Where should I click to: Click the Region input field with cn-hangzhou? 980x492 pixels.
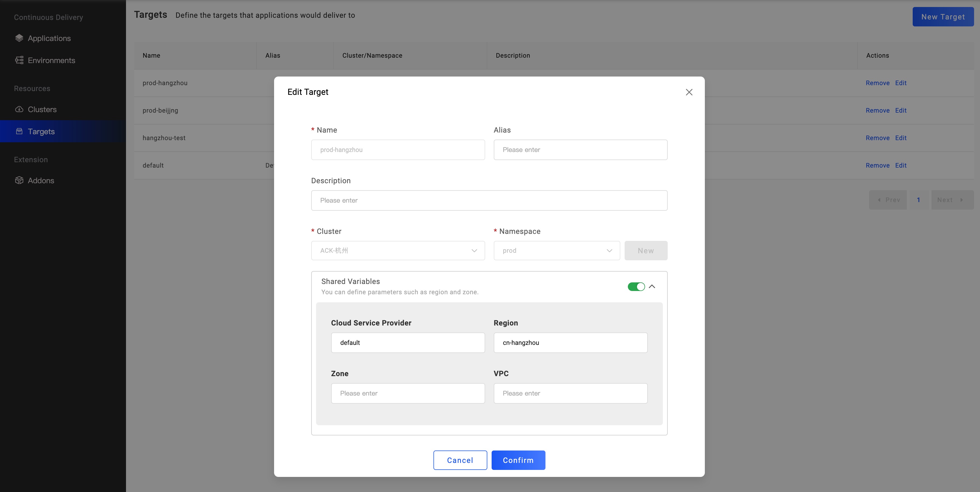pos(570,343)
